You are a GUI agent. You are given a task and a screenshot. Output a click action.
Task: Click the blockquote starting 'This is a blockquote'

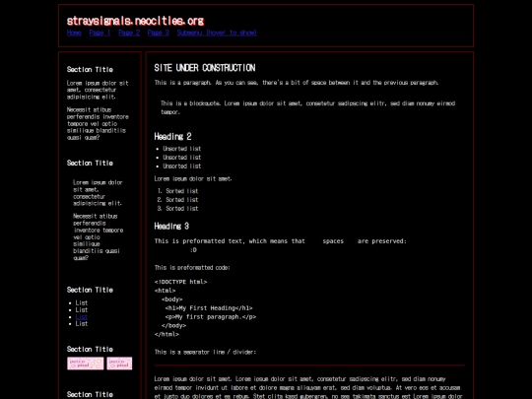(x=308, y=107)
